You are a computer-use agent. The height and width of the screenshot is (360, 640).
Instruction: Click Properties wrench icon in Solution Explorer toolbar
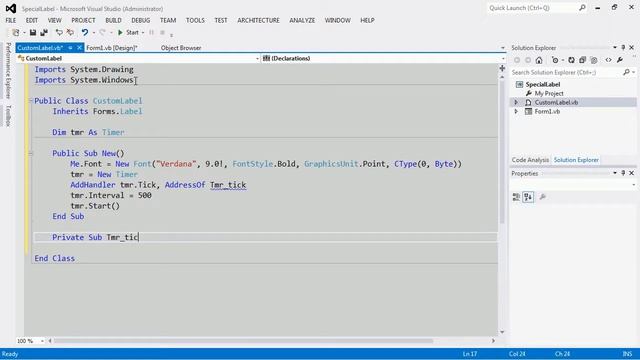coord(620,60)
